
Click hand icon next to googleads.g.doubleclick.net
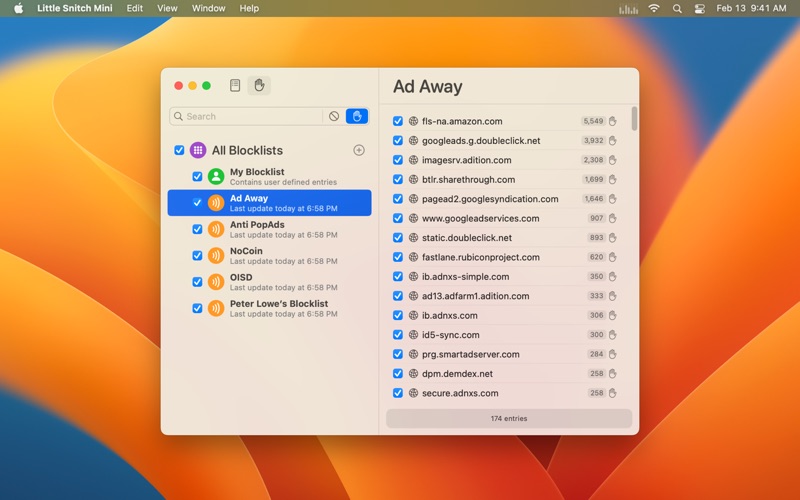point(613,140)
